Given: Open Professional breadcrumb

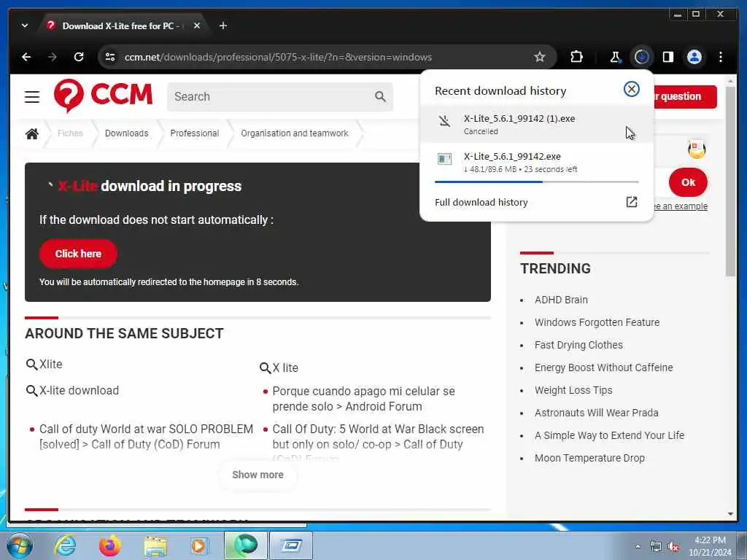Looking at the screenshot, I should [x=194, y=133].
